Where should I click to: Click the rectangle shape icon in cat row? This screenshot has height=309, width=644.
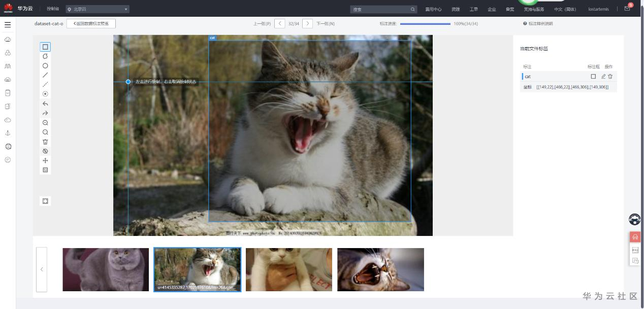coord(593,77)
